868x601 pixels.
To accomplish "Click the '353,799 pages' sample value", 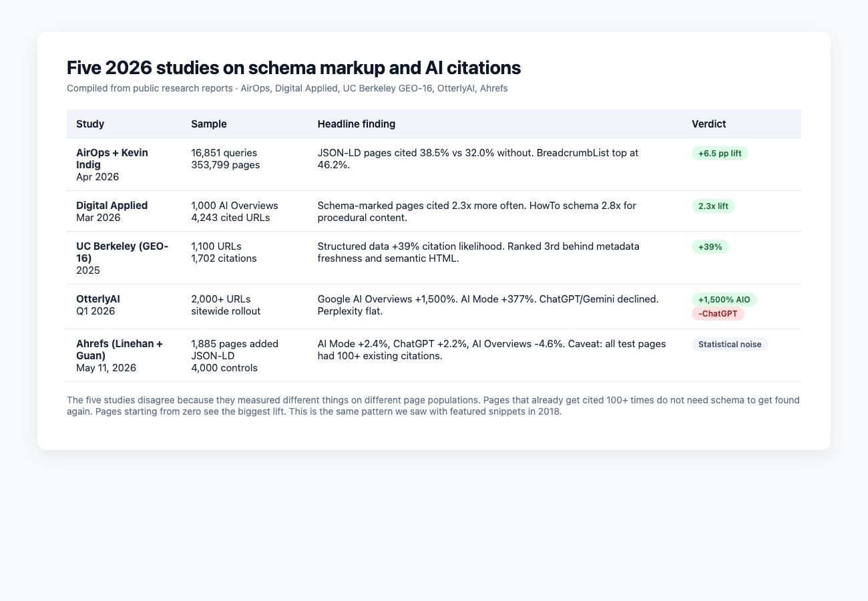I will click(225, 164).
